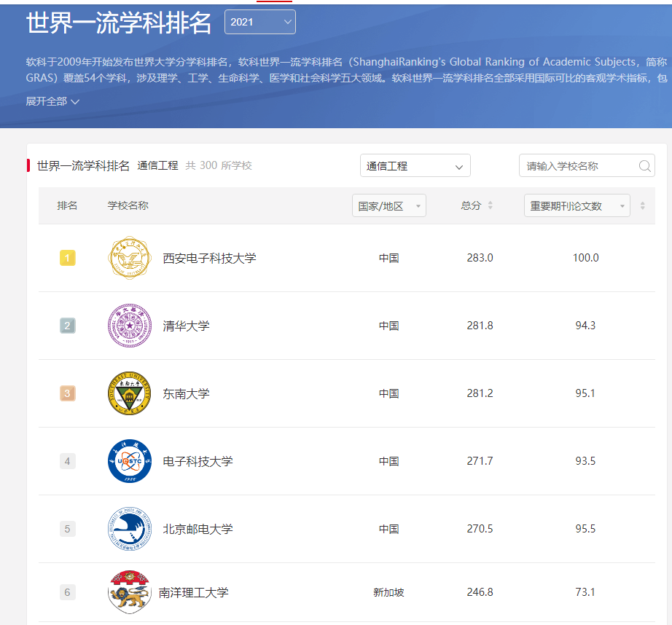
Task: Click the 世界一流学科排名 page title
Action: tap(119, 23)
